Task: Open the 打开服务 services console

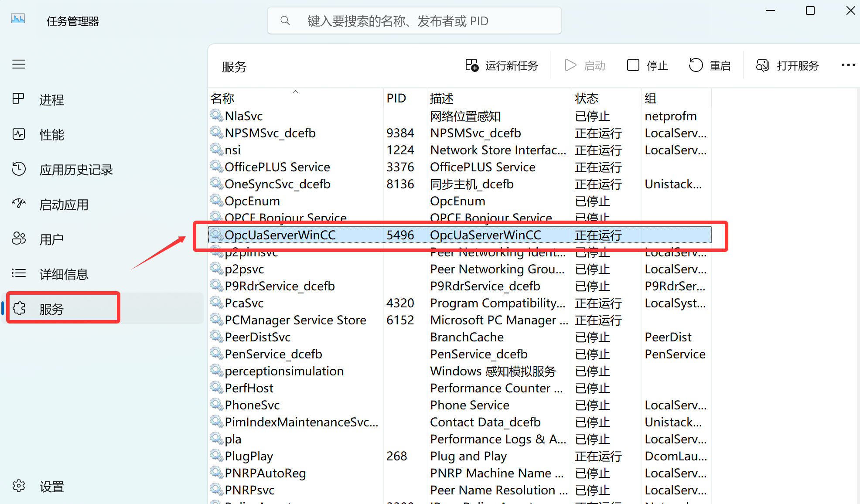Action: click(788, 66)
